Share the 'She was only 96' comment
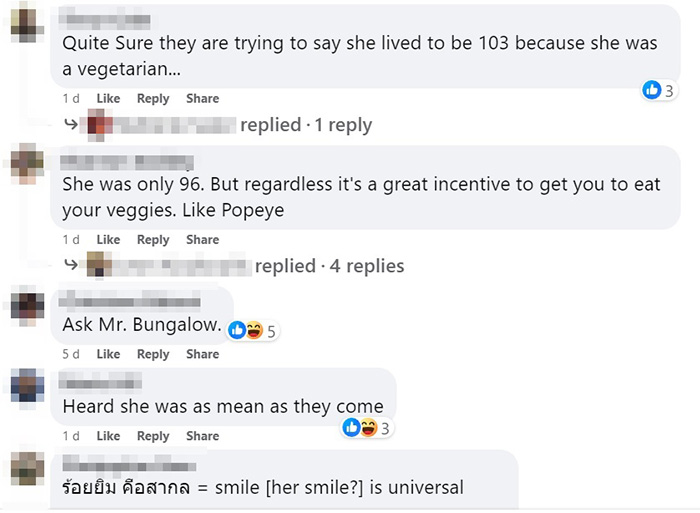The width and height of the screenshot is (700, 513). coord(202,240)
